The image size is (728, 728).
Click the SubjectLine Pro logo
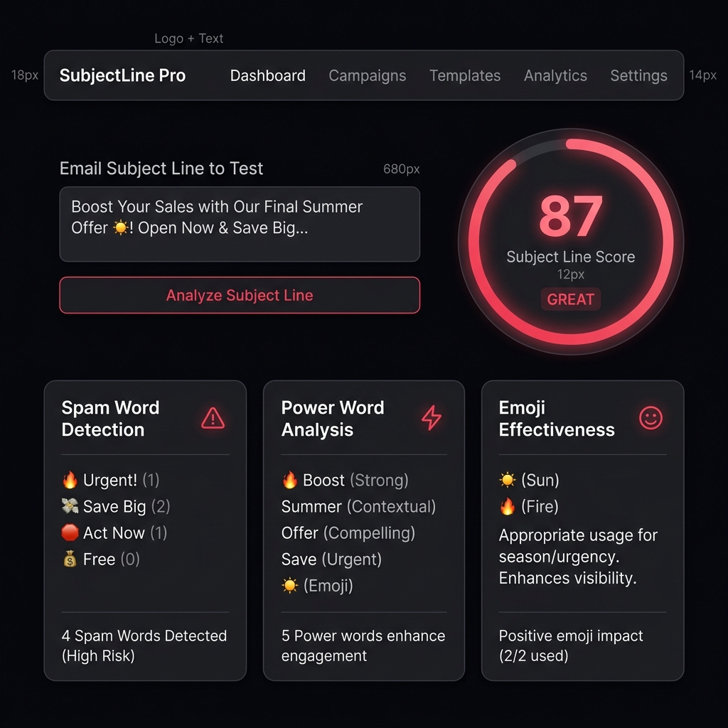(x=122, y=75)
